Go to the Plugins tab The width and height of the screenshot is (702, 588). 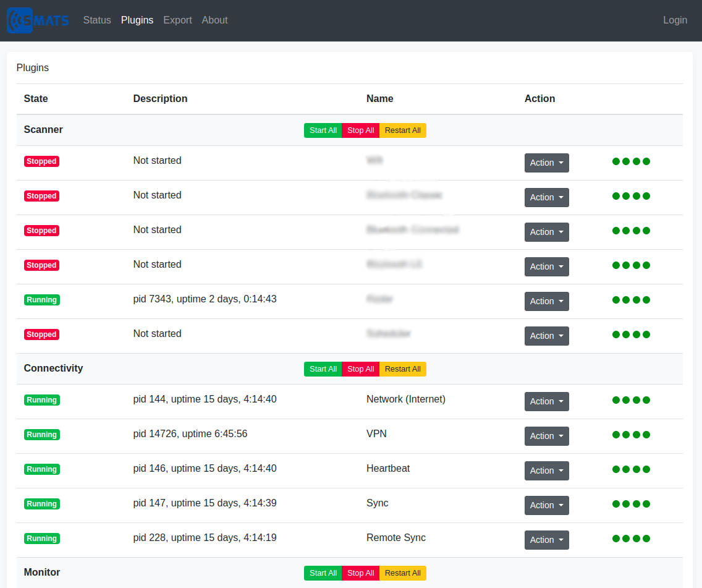137,20
